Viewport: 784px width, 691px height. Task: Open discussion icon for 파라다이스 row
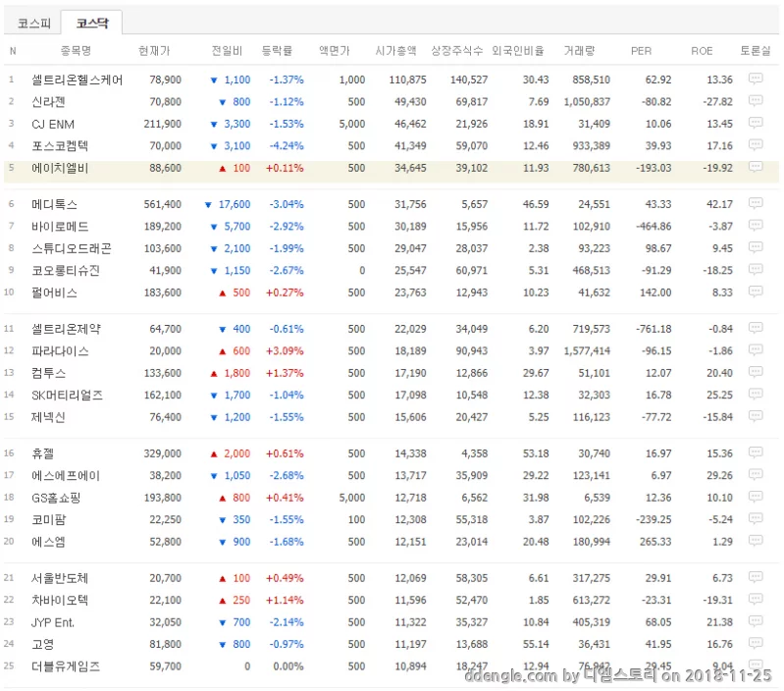(756, 349)
